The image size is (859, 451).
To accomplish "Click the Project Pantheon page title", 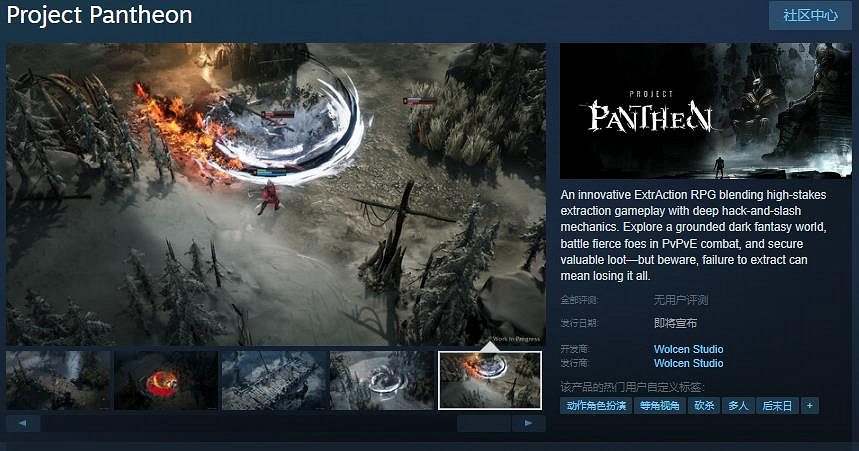I will pyautogui.click(x=99, y=15).
